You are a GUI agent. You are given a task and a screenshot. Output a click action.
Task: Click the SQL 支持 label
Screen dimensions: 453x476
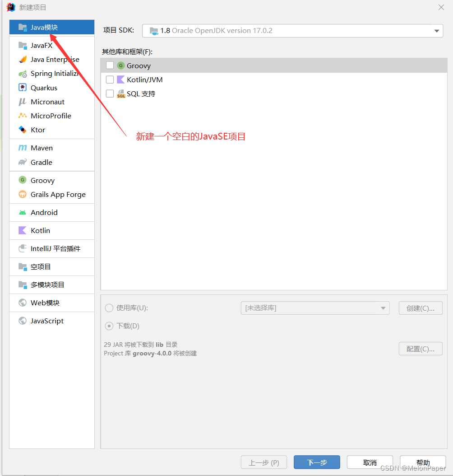coord(141,94)
